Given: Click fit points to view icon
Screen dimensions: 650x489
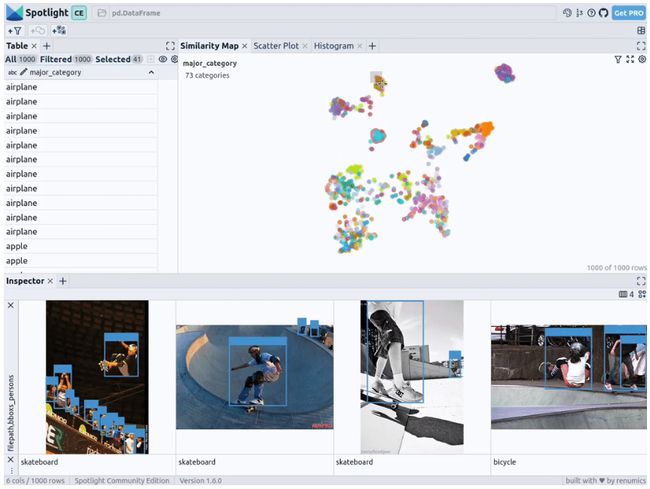Looking at the screenshot, I should tap(630, 60).
